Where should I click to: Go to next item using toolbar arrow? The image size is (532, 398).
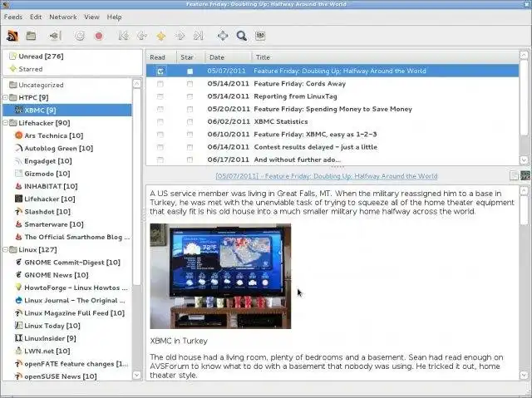coord(180,36)
